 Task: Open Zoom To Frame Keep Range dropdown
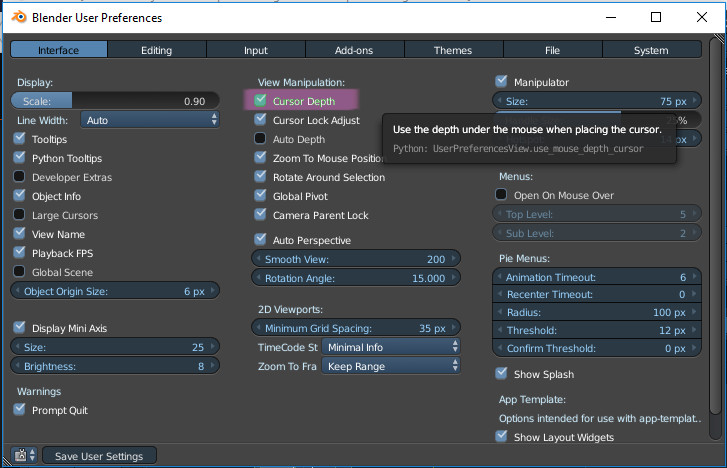pyautogui.click(x=391, y=366)
